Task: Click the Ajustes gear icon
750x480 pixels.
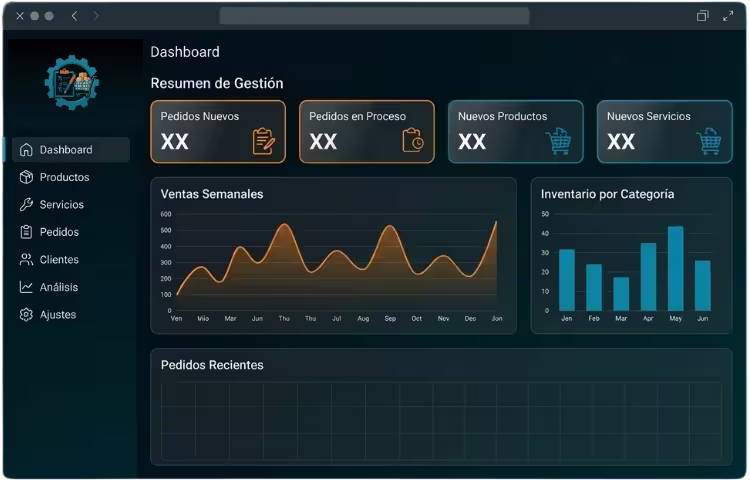Action: pyautogui.click(x=26, y=315)
